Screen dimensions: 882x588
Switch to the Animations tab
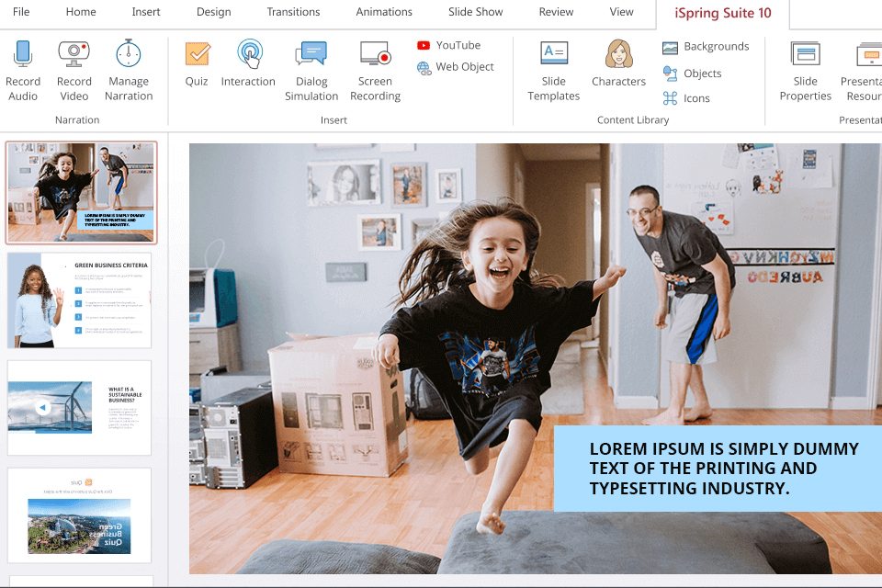click(384, 12)
